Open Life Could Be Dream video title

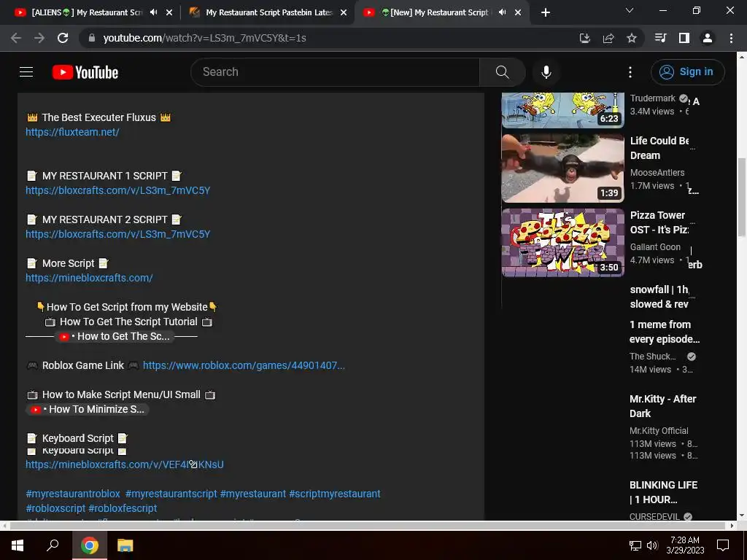pyautogui.click(x=659, y=147)
